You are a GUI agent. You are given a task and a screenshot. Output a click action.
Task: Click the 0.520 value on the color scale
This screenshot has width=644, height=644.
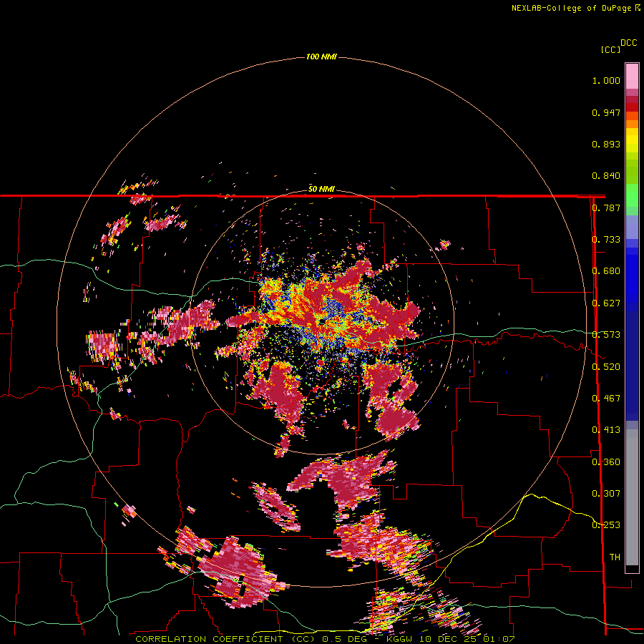coord(606,367)
